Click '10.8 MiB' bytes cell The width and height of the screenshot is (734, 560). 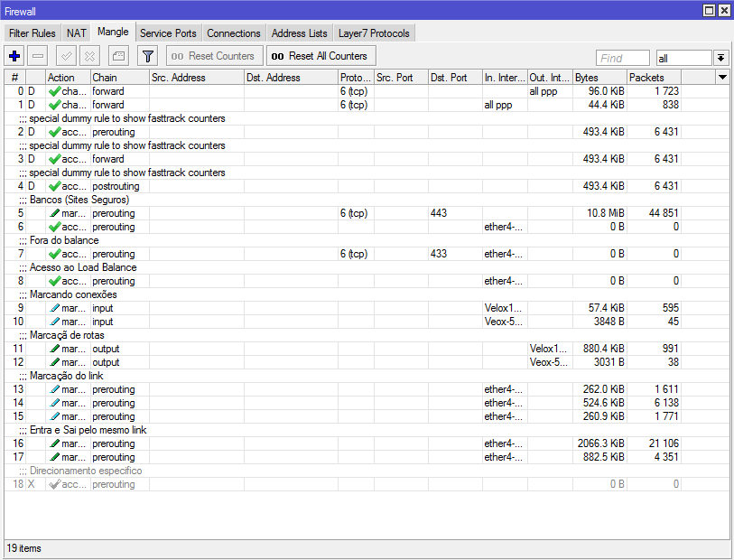click(x=599, y=213)
